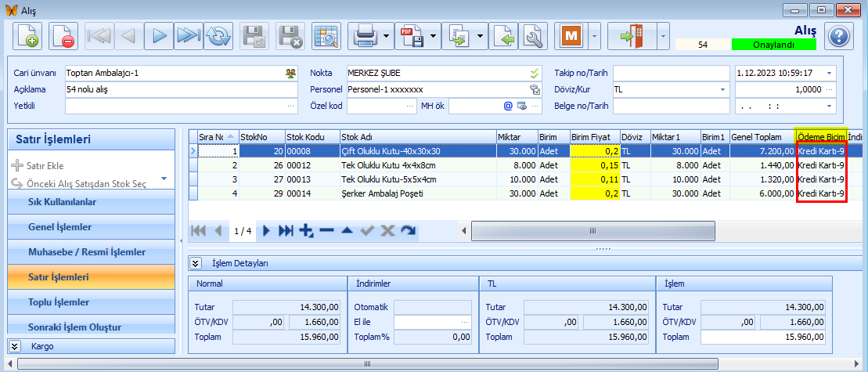868x372 pixels.
Task: Select Muhasebe / Resmi İşlemler tab
Action: (x=90, y=252)
